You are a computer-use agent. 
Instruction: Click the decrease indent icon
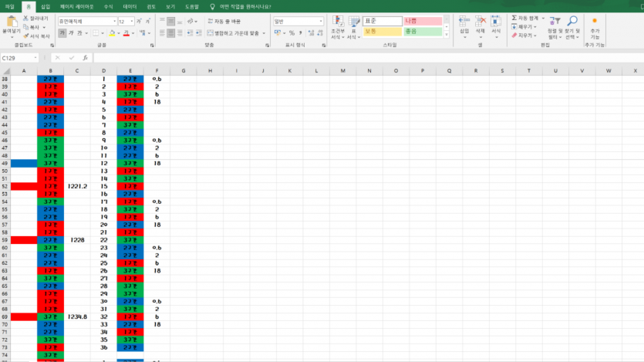click(191, 33)
